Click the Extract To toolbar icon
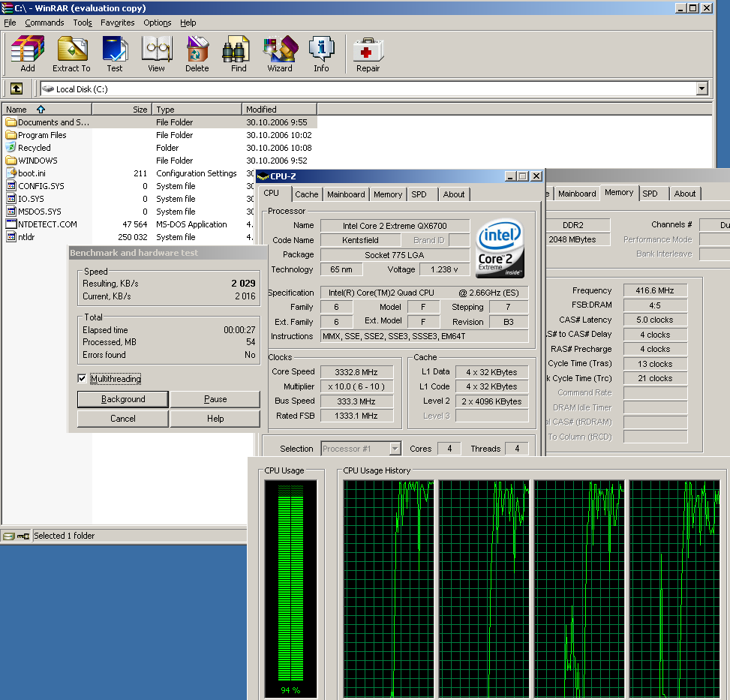 (72, 50)
